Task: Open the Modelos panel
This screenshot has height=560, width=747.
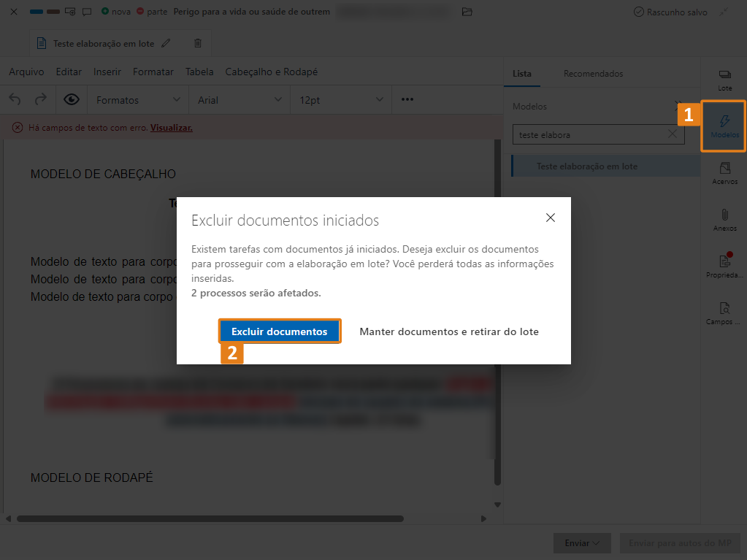Action: point(723,126)
